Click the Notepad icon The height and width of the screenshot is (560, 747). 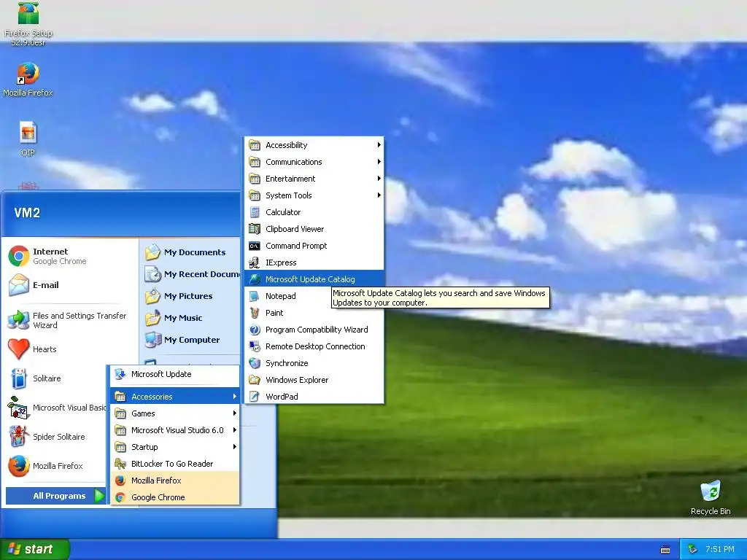[x=255, y=296]
